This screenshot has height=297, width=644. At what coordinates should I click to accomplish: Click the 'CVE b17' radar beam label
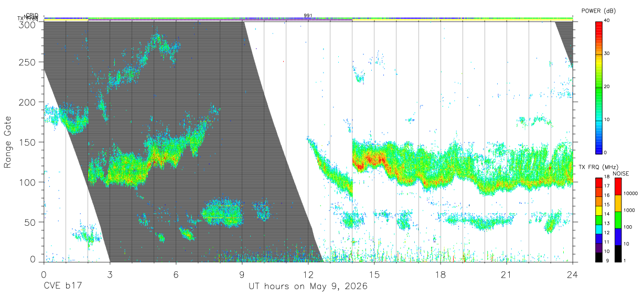click(x=62, y=287)
